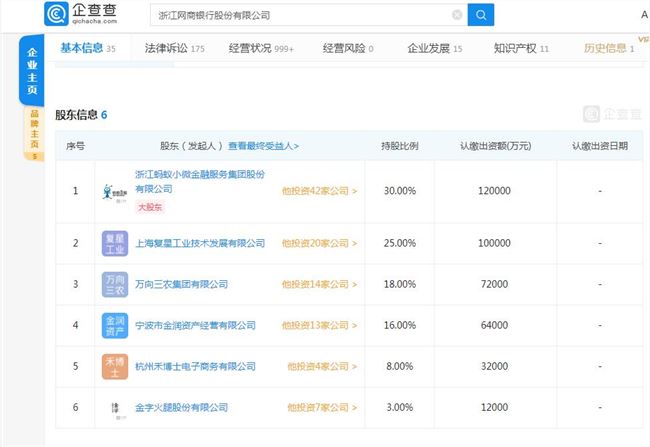Viewport: 650px width, 447px height.
Task: Click the 查看最终受益人 link
Action: point(263,146)
